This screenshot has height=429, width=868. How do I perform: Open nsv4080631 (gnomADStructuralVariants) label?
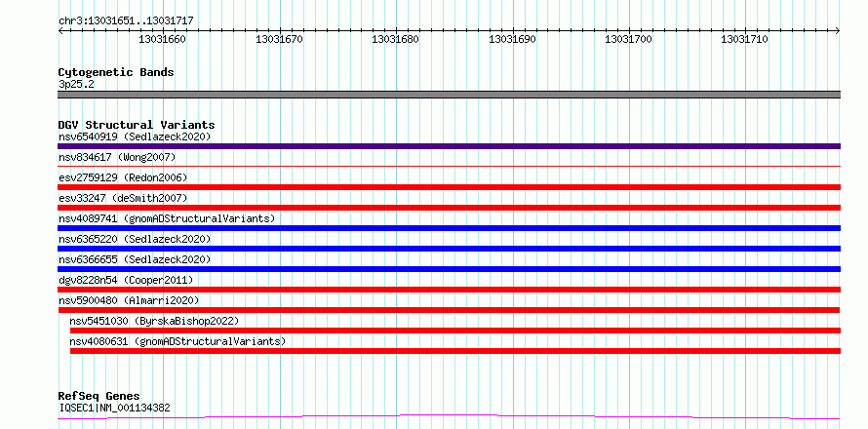pos(178,341)
